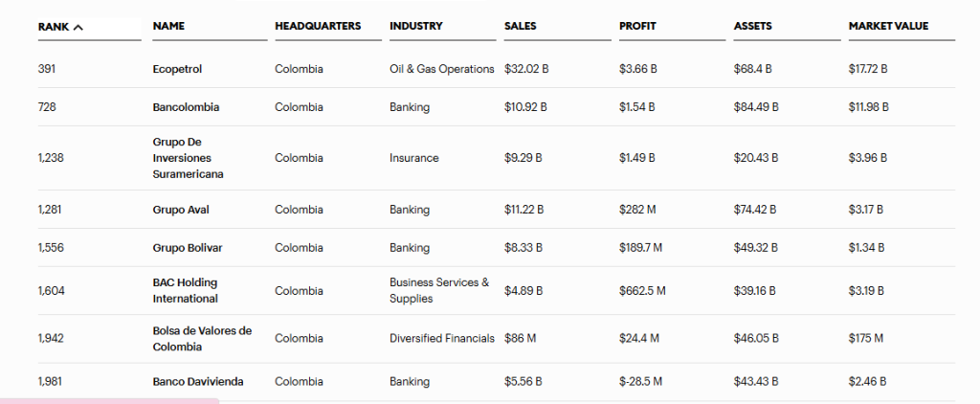Click Bolsa de Valores profit $24.4 M
Viewport: 980px width, 404px height.
click(639, 338)
